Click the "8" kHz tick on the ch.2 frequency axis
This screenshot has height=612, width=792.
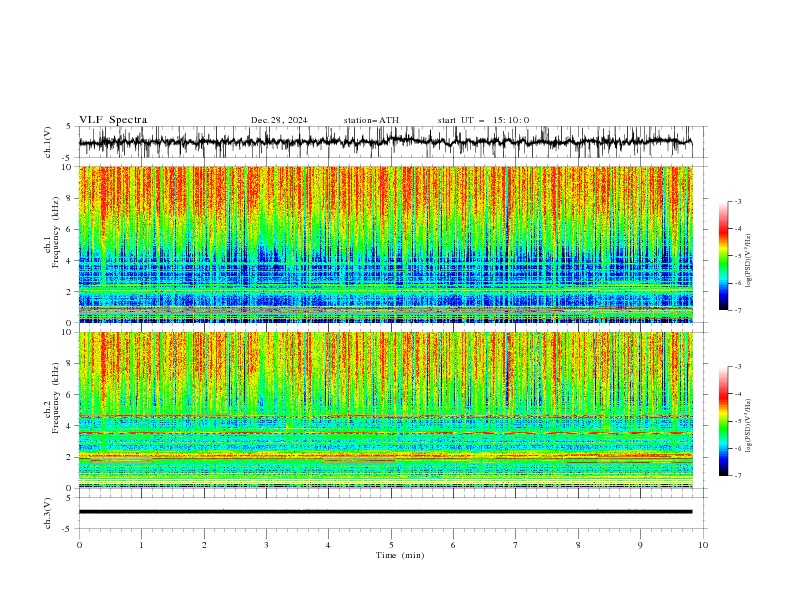(69, 364)
